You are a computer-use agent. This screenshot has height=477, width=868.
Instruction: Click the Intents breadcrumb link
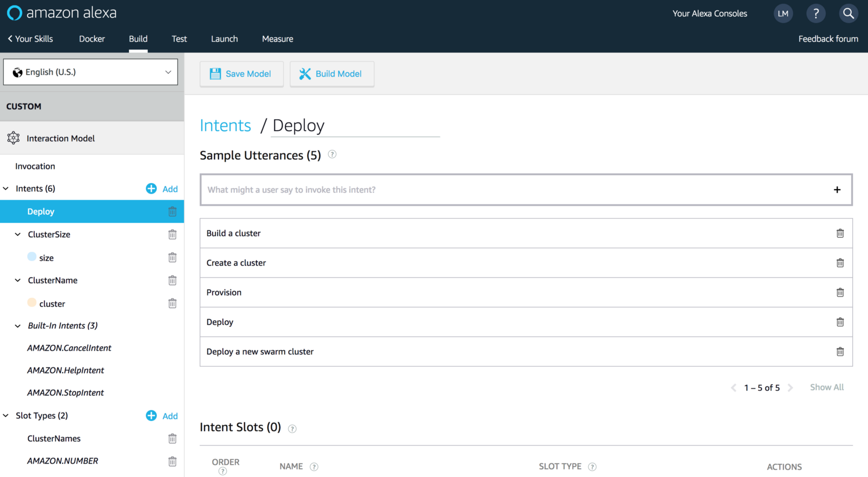click(x=225, y=126)
